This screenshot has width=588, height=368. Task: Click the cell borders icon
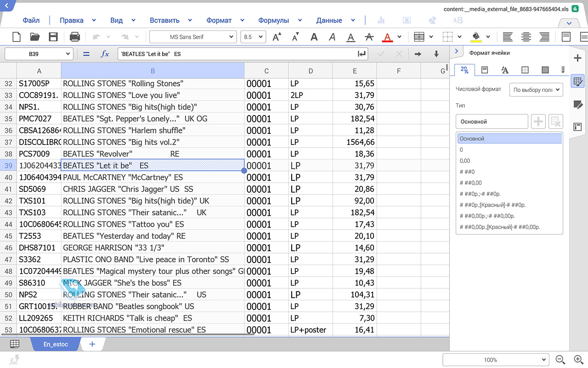[x=447, y=37]
